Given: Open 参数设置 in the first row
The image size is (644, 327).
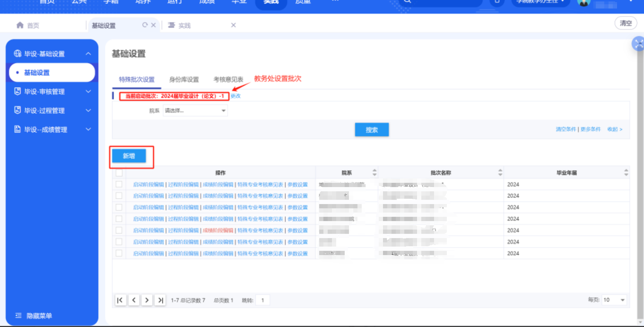Looking at the screenshot, I should coord(298,185).
